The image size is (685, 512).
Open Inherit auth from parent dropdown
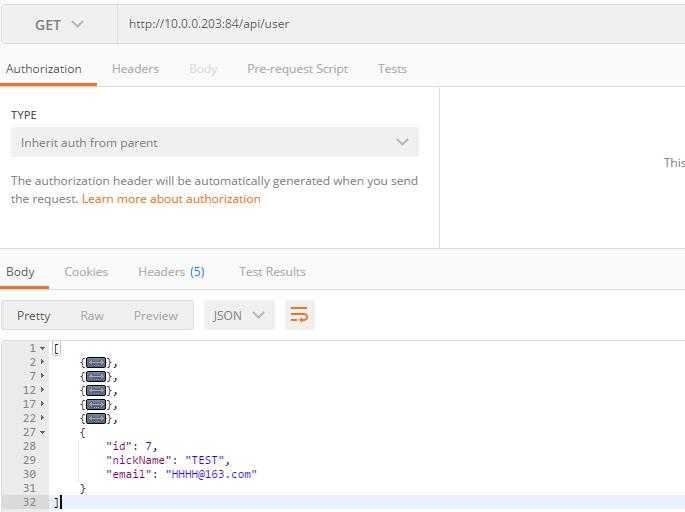point(214,142)
